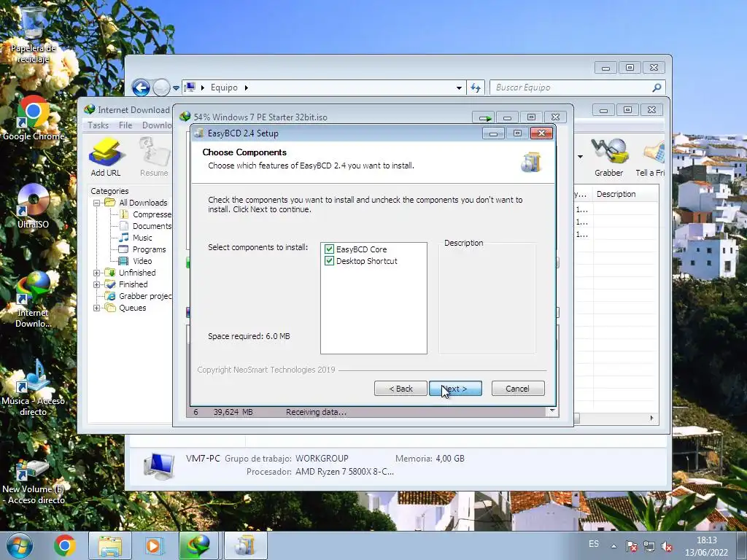Select the Documents category
The image size is (747, 560).
[x=146, y=226]
